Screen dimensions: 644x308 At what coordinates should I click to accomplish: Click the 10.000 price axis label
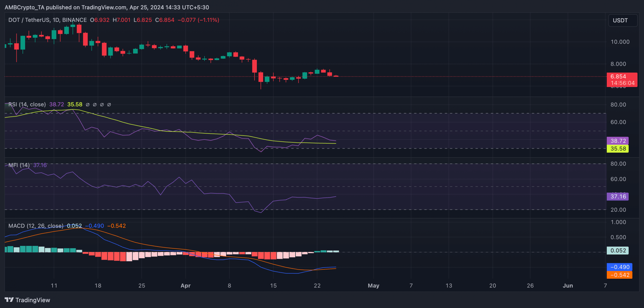coord(620,42)
